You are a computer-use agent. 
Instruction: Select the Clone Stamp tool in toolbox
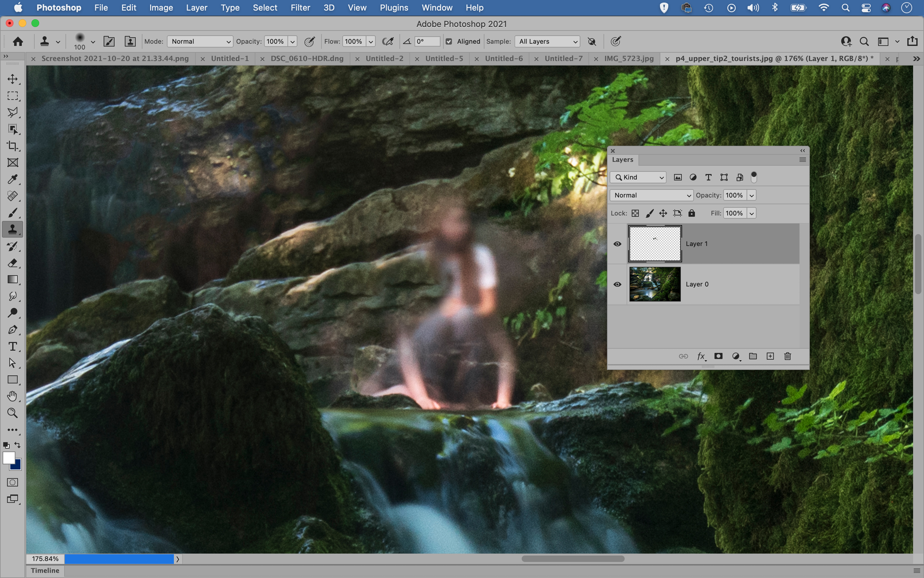[13, 229]
